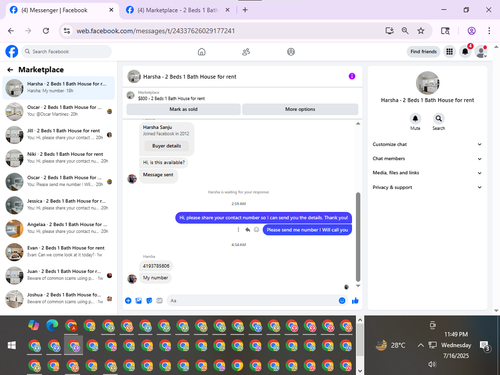The width and height of the screenshot is (500, 375).
Task: Choose a sticker icon in composer
Action: (x=149, y=301)
